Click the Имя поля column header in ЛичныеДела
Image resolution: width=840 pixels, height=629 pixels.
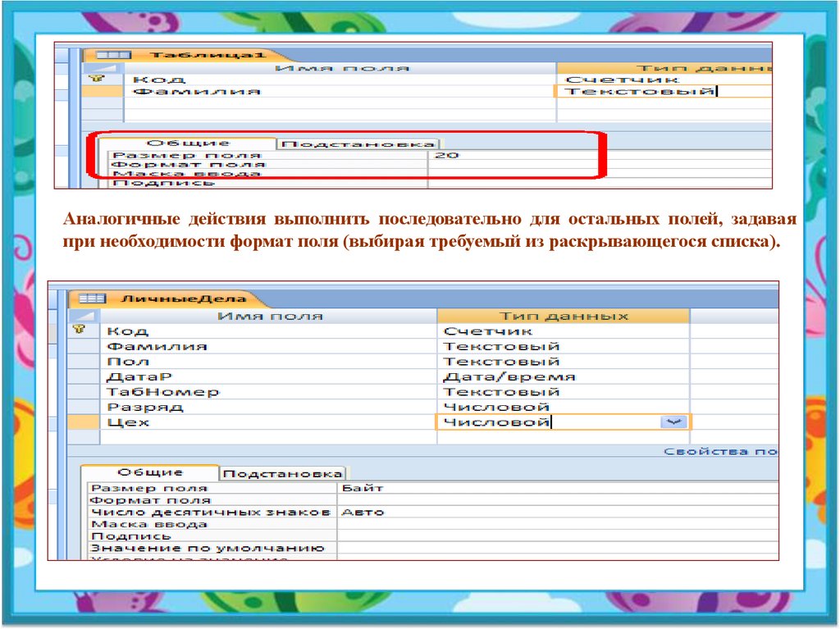pos(269,316)
